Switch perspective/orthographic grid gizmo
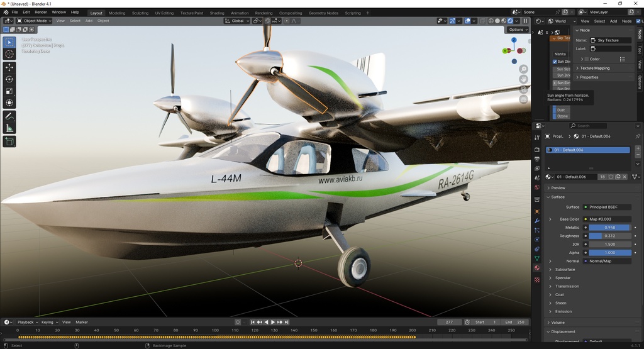Image resolution: width=644 pixels, height=349 pixels. coord(523,99)
